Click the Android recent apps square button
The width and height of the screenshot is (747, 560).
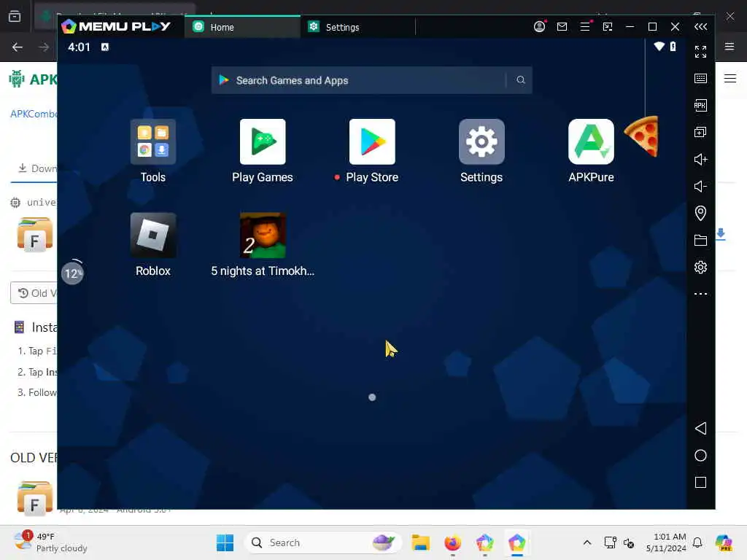(x=700, y=483)
